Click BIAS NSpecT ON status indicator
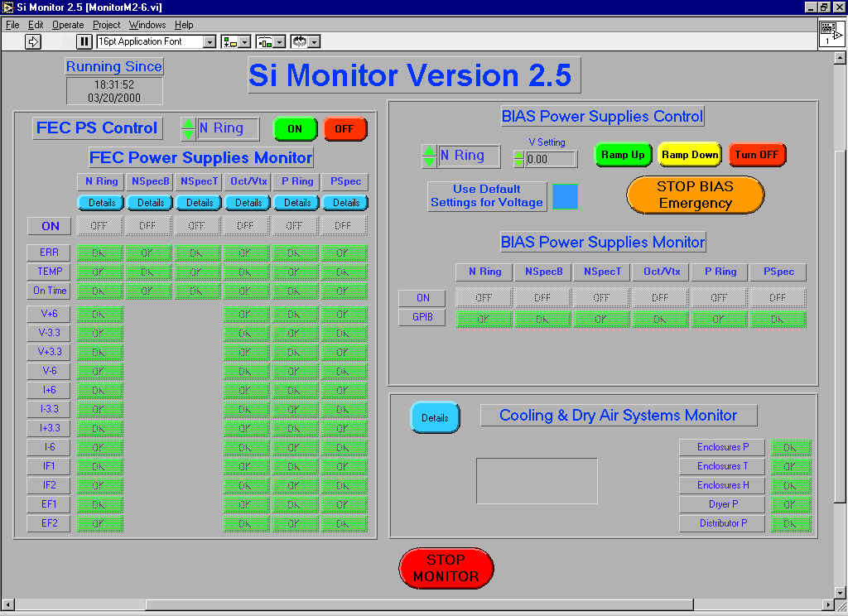This screenshot has height=616, width=848. coord(601,297)
